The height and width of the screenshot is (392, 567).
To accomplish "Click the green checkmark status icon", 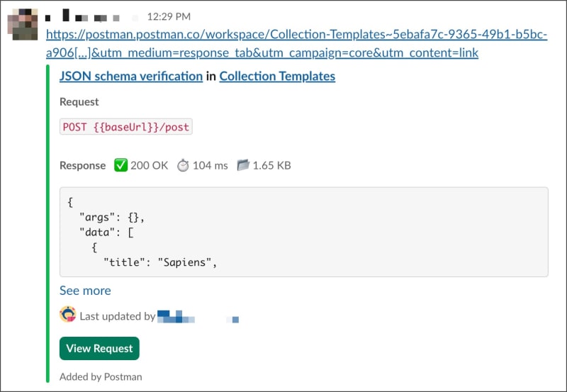I will pyautogui.click(x=120, y=165).
